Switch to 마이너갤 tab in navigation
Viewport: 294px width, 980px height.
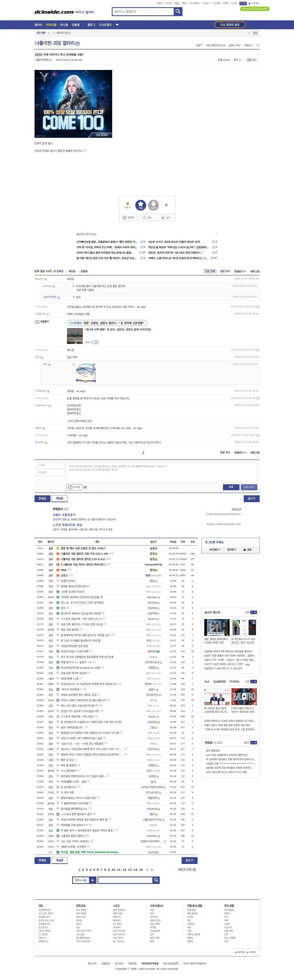[51, 25]
